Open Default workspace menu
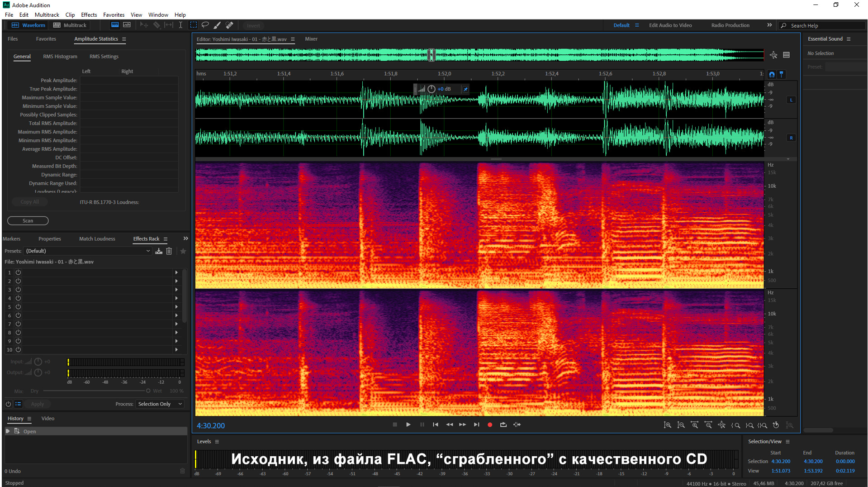This screenshot has width=868, height=487. (x=637, y=25)
